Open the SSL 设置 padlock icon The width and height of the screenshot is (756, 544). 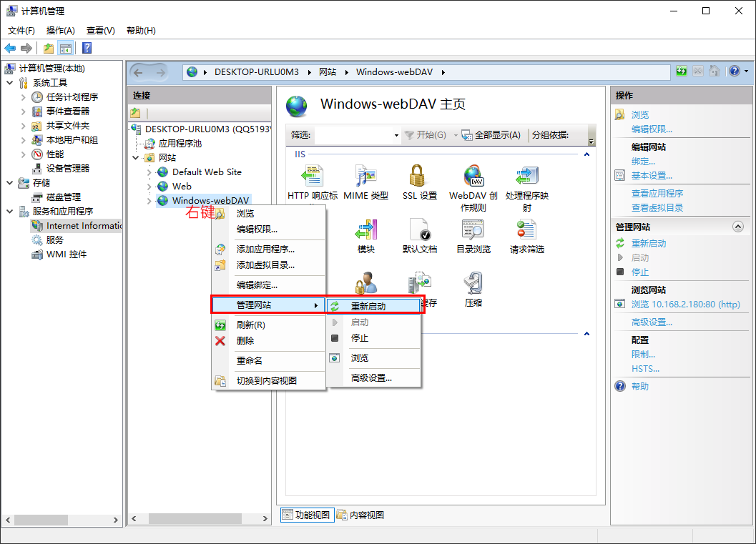[417, 176]
